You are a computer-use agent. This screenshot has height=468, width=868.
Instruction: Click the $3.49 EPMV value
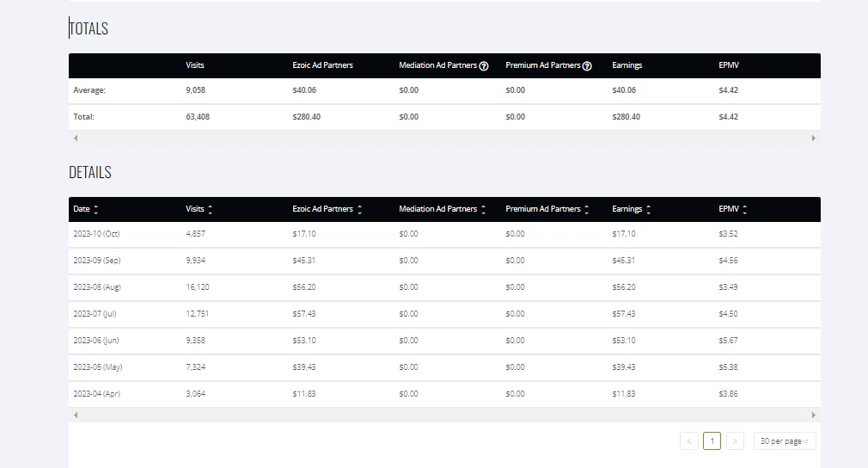(728, 286)
